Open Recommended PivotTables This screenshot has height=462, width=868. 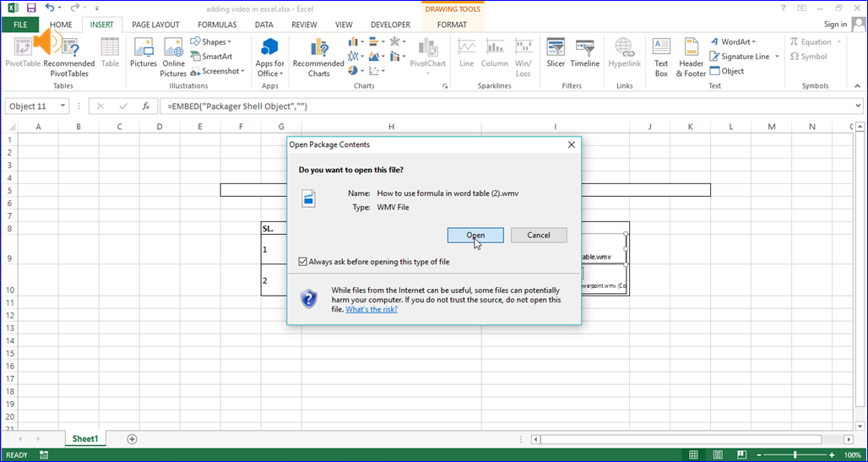tap(69, 57)
